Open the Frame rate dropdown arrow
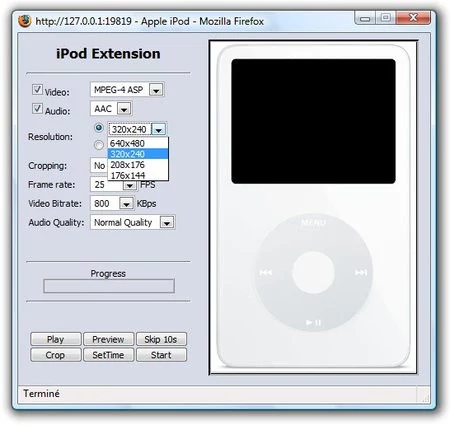The image size is (450, 425). (130, 185)
